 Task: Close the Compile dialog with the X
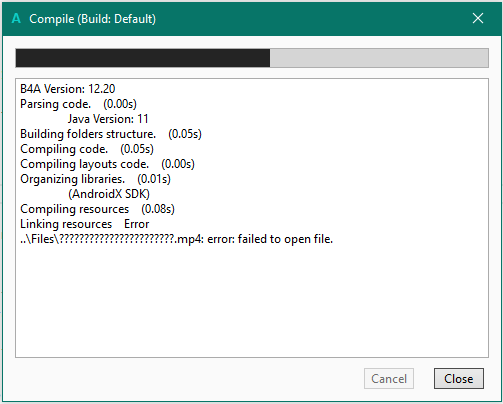point(478,18)
